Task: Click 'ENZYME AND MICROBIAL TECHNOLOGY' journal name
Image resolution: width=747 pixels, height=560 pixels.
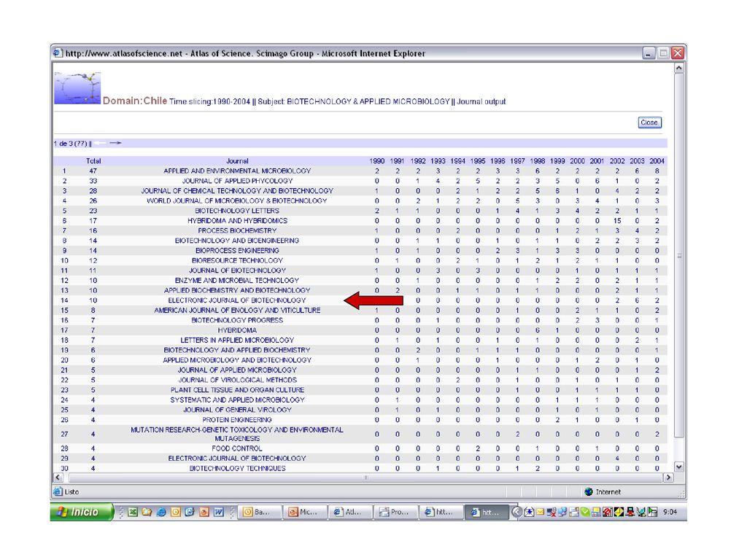Action: pos(237,281)
